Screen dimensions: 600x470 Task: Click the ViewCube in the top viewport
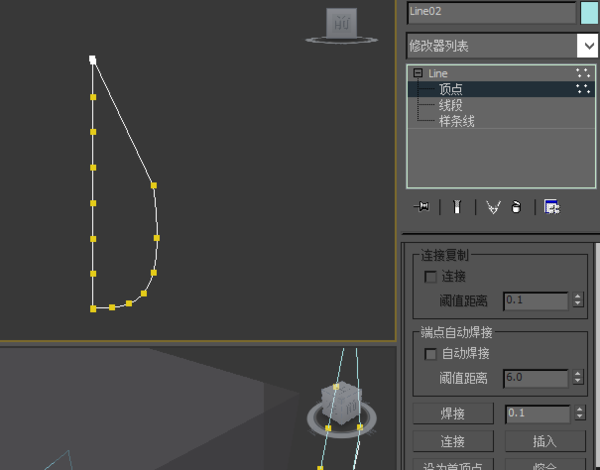coord(341,25)
